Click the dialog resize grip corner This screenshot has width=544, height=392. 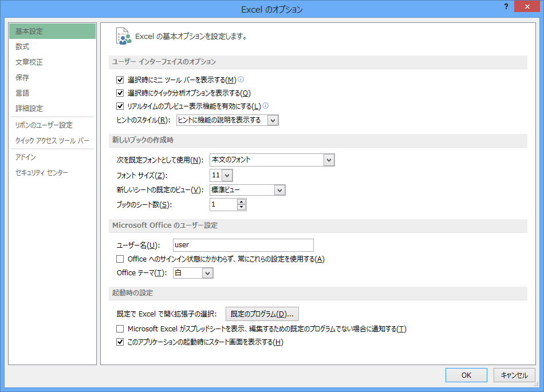pyautogui.click(x=537, y=385)
